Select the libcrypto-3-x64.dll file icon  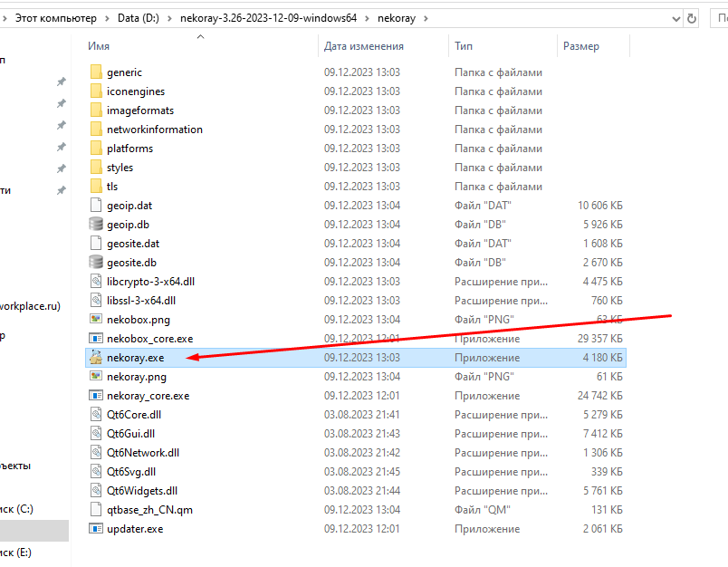pos(96,282)
